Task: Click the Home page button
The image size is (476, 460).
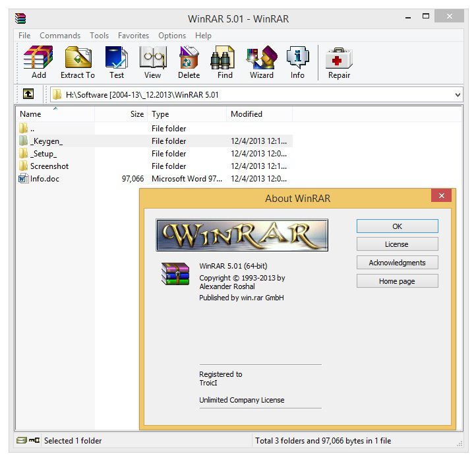Action: [398, 281]
